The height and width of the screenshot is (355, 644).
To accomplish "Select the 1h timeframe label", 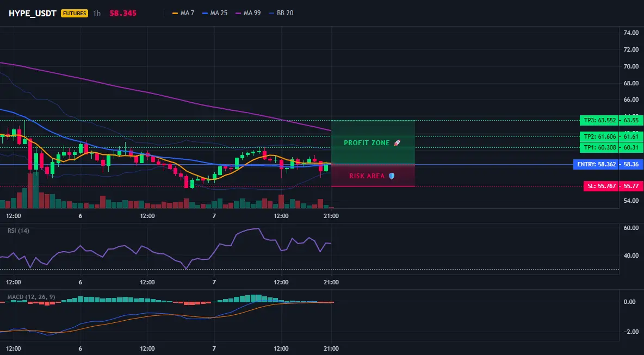I will coord(96,13).
